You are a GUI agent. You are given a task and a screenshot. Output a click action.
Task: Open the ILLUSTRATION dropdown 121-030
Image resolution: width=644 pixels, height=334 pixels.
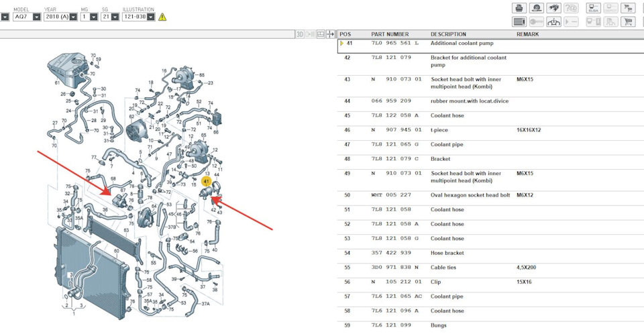pos(150,17)
